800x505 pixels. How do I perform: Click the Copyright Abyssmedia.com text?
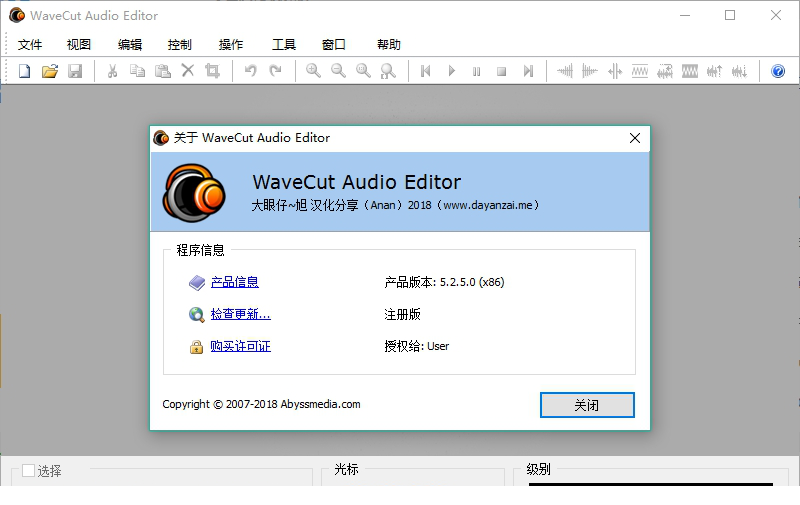[261, 404]
